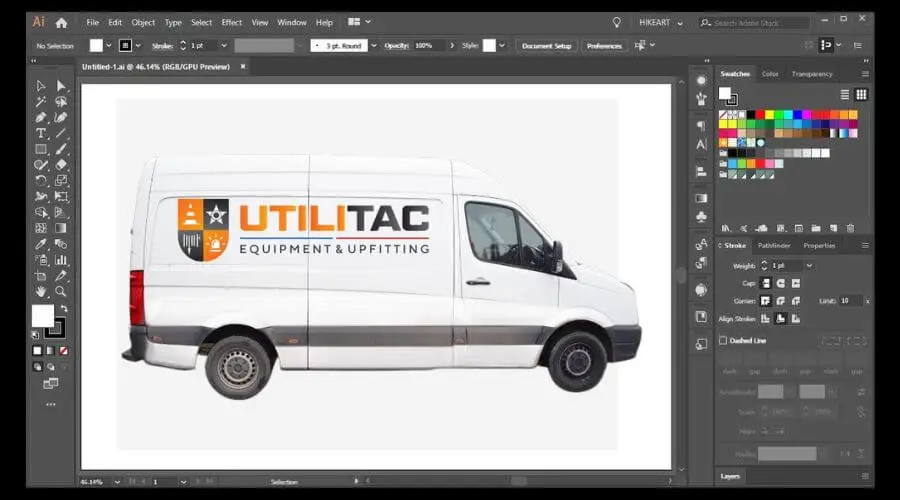The image size is (900, 500).
Task: Select the Paintbrush tool
Action: [x=61, y=149]
